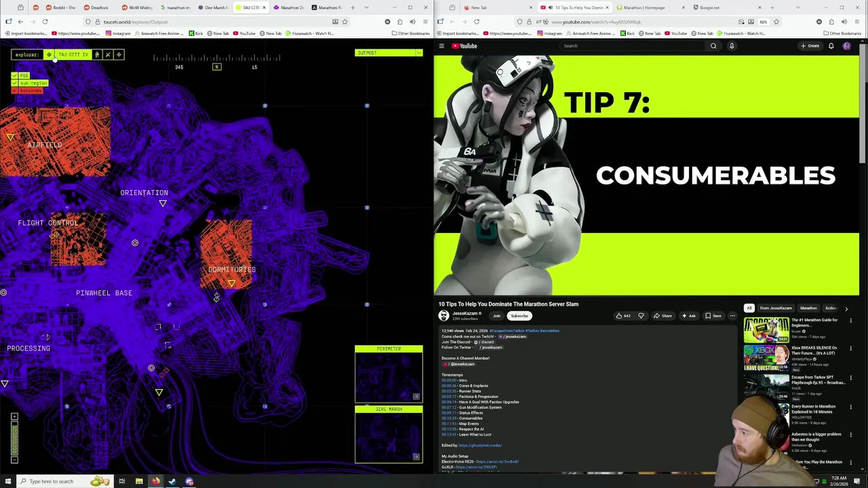Open the right browser hamburger menu
The width and height of the screenshot is (868, 488).
tap(856, 22)
